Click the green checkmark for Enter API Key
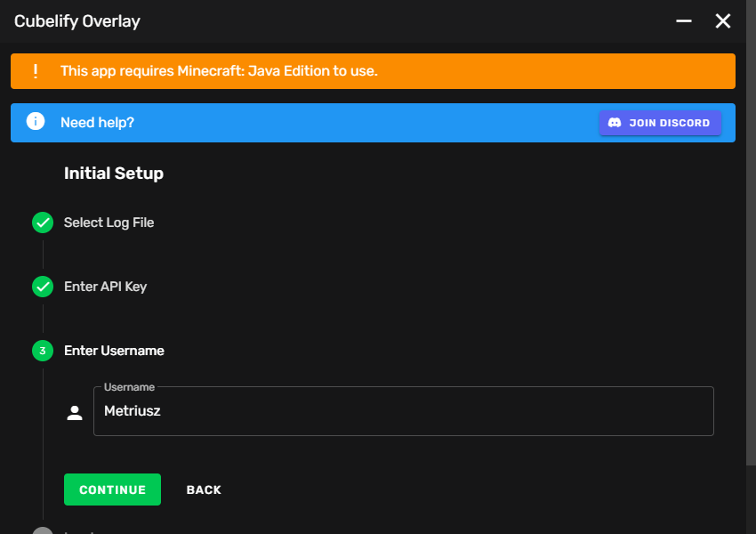The height and width of the screenshot is (534, 756). tap(43, 287)
